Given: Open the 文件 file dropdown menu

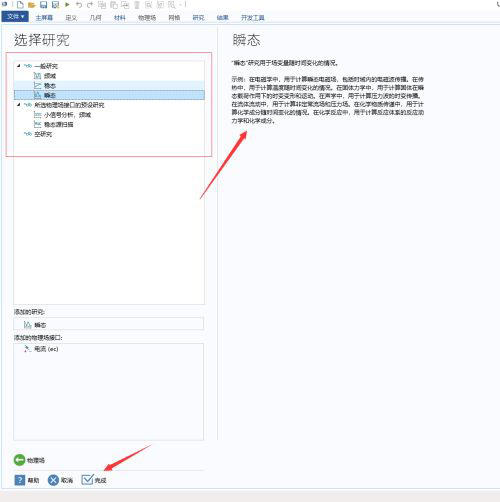Looking at the screenshot, I should (15, 16).
